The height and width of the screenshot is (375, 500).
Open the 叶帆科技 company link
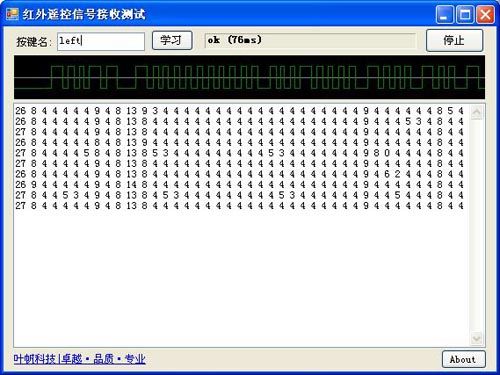pos(80,359)
